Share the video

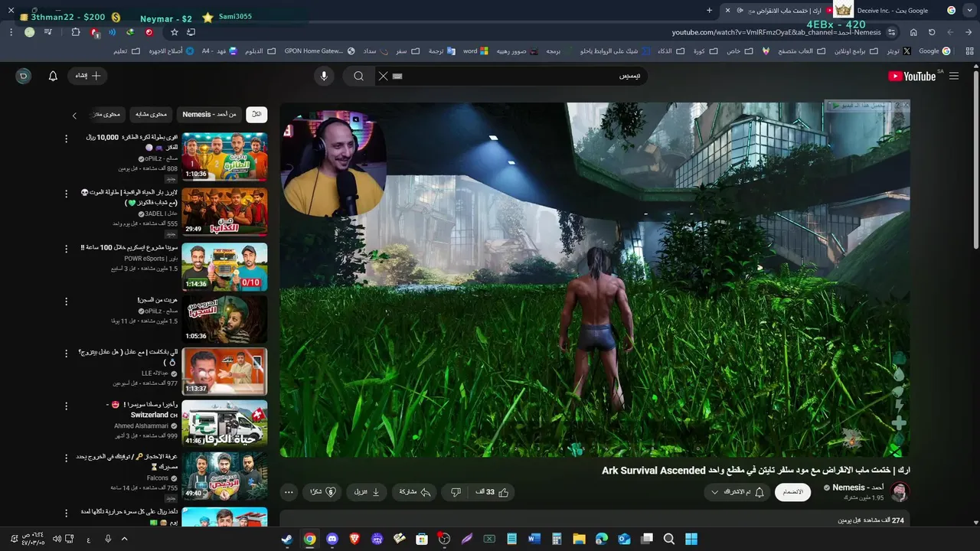click(415, 492)
